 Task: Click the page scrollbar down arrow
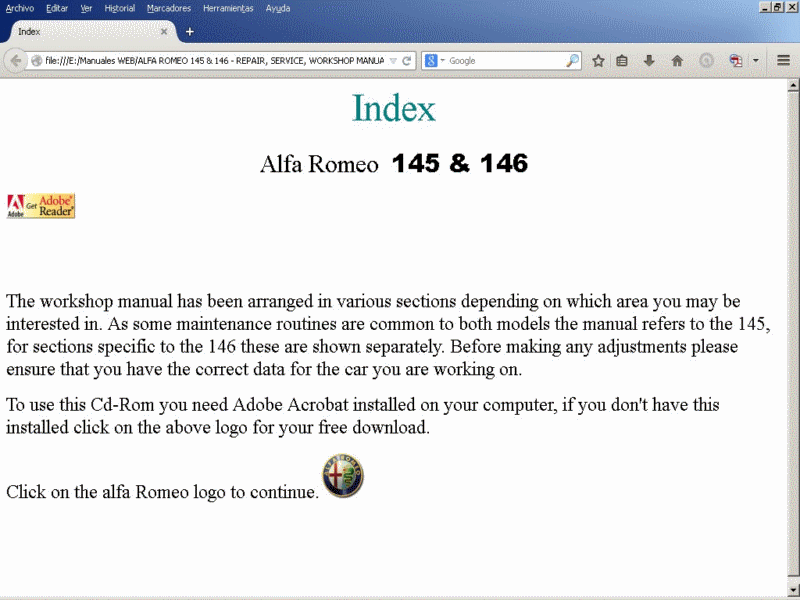[x=793, y=591]
